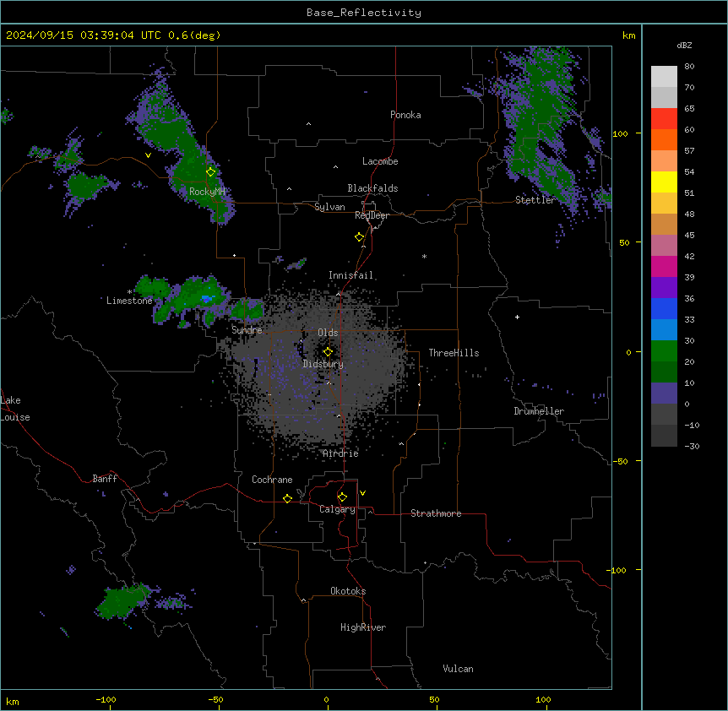
Task: Click the 50 tick label on bottom axis
Action: click(434, 699)
